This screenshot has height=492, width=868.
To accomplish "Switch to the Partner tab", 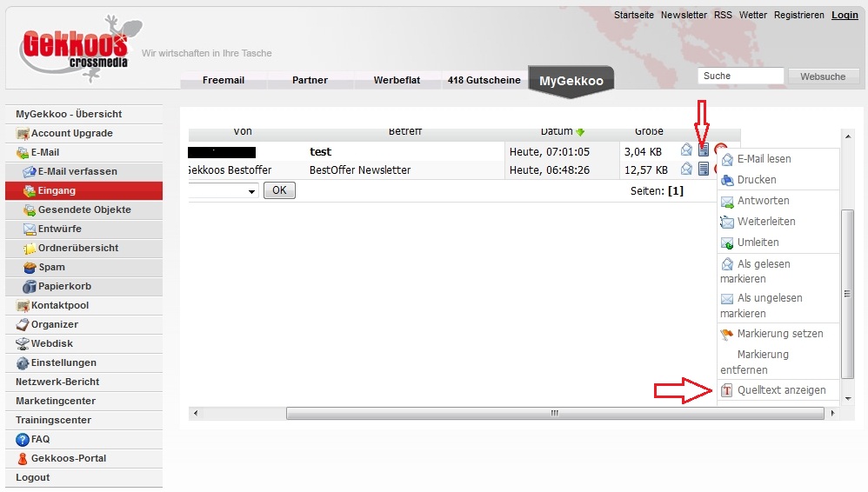I will 310,80.
